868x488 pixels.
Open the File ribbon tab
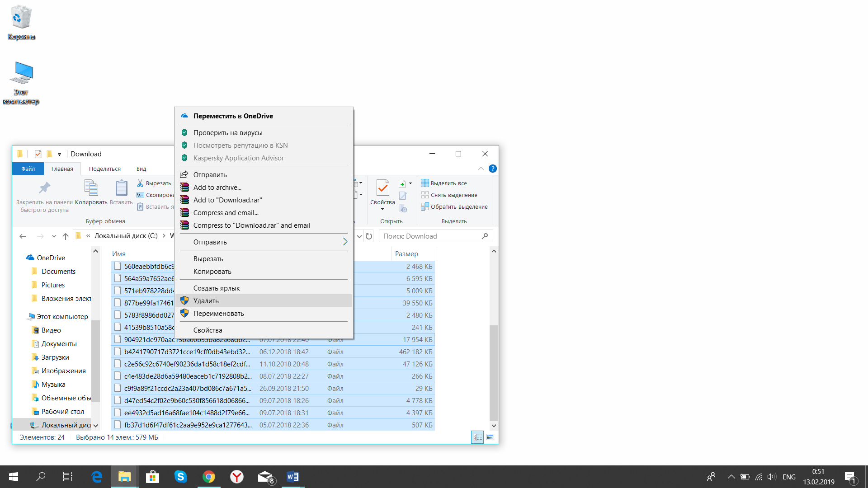pyautogui.click(x=28, y=169)
